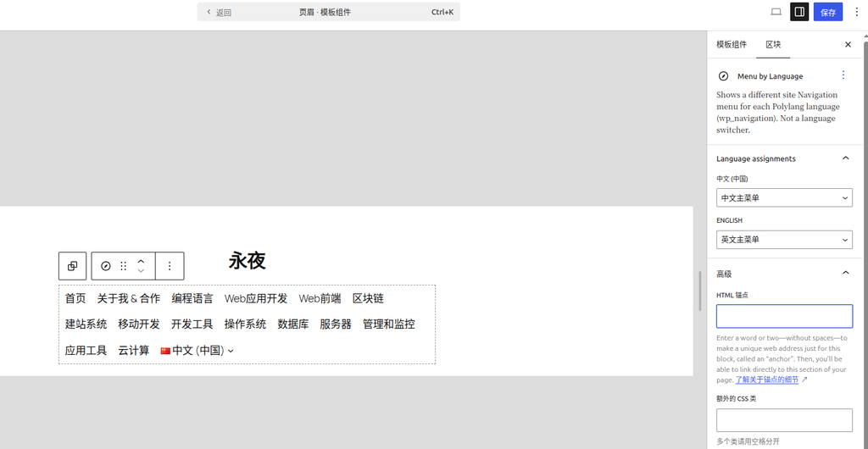
Task: Close the settings sidebar
Action: click(x=848, y=45)
